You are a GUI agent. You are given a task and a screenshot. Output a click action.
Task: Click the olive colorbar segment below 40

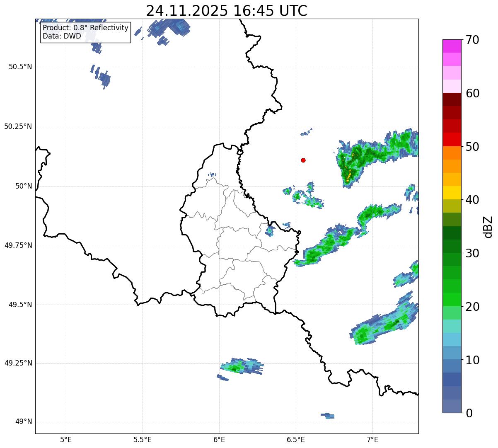452,206
